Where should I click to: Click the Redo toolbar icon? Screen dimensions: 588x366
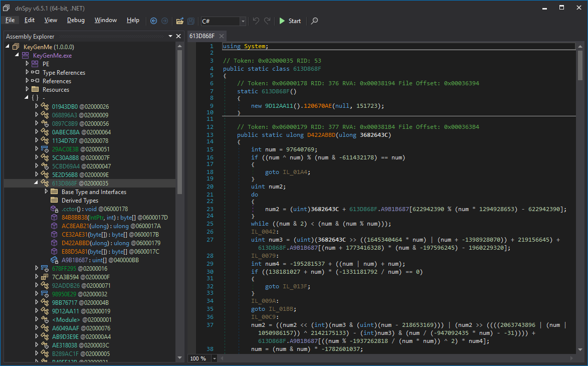pos(267,21)
